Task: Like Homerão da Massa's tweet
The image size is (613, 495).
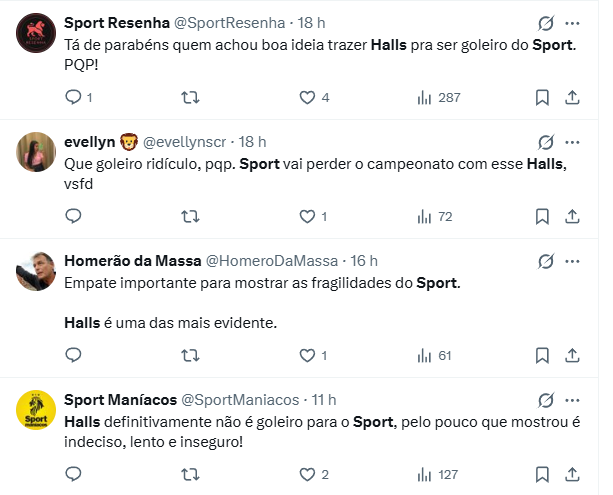Action: click(308, 355)
